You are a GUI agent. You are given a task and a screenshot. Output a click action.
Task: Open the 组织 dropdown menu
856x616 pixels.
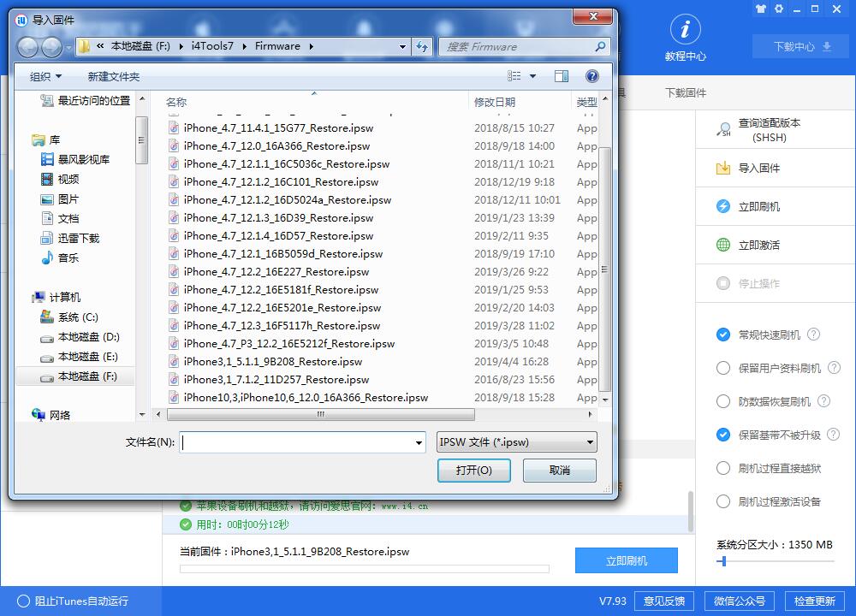pyautogui.click(x=45, y=76)
